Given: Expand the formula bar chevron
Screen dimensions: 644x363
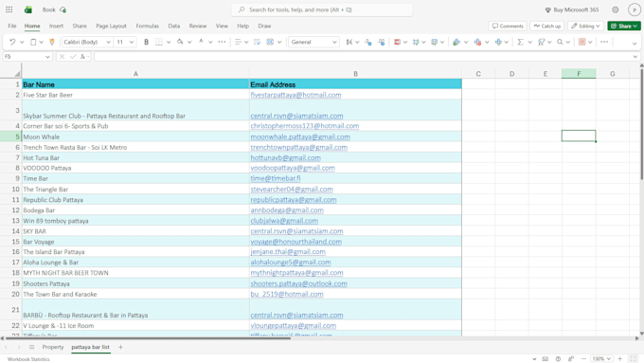Looking at the screenshot, I should 635,56.
